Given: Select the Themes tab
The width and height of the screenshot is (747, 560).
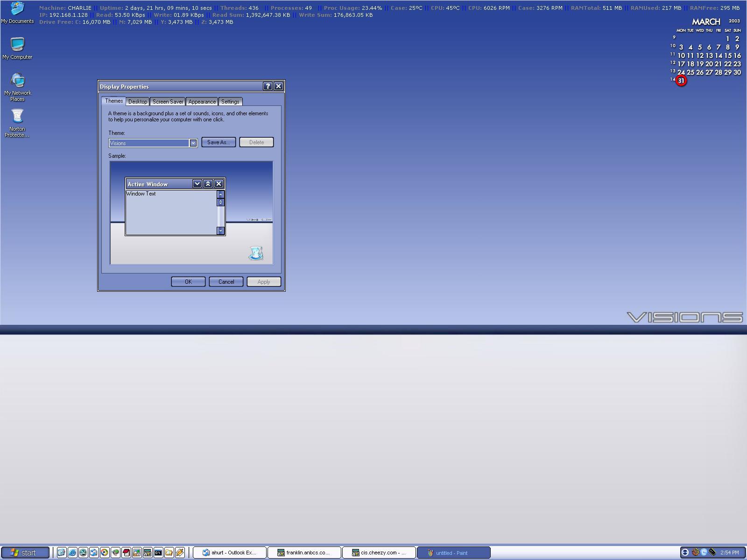Looking at the screenshot, I should 113,101.
